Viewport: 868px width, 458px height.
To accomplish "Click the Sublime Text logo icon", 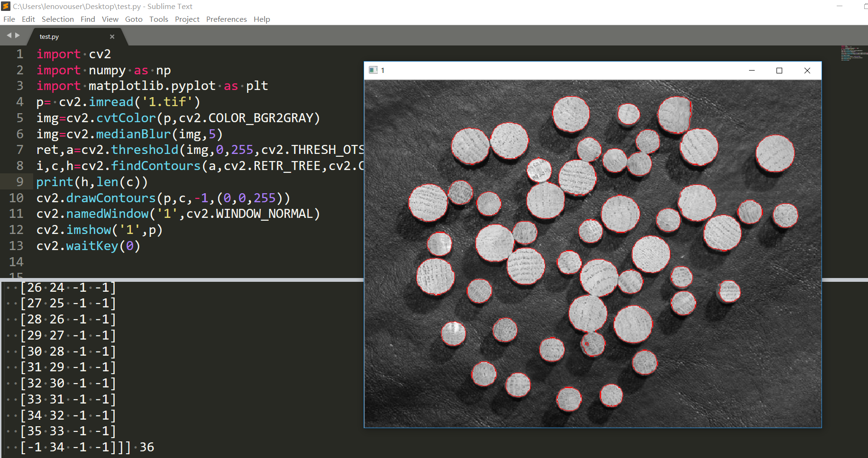I will point(6,6).
